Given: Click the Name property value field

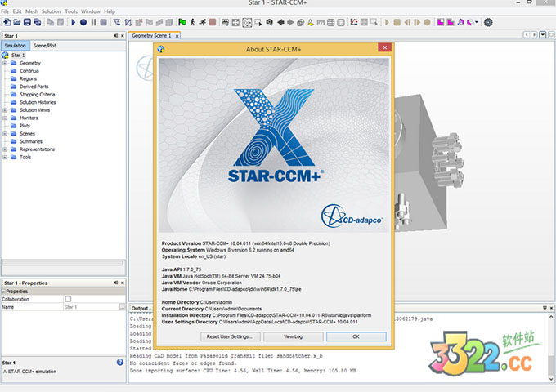Looking at the screenshot, I should coord(90,307).
